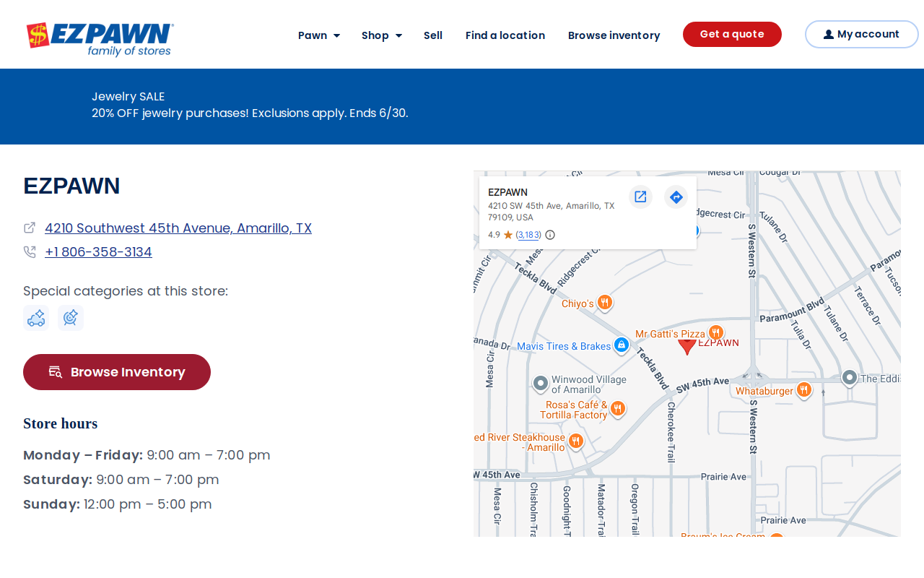This screenshot has height=578, width=924.
Task: Click the red EZPAWN location pin
Action: (x=687, y=346)
